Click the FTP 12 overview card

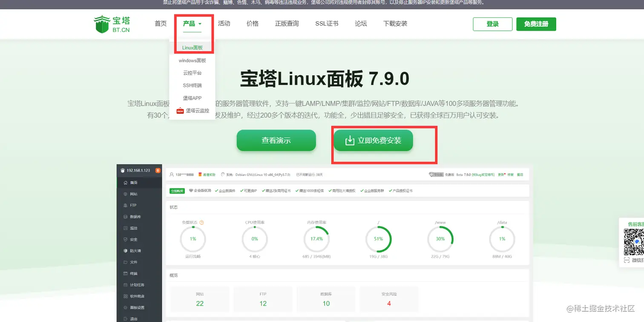pyautogui.click(x=263, y=299)
